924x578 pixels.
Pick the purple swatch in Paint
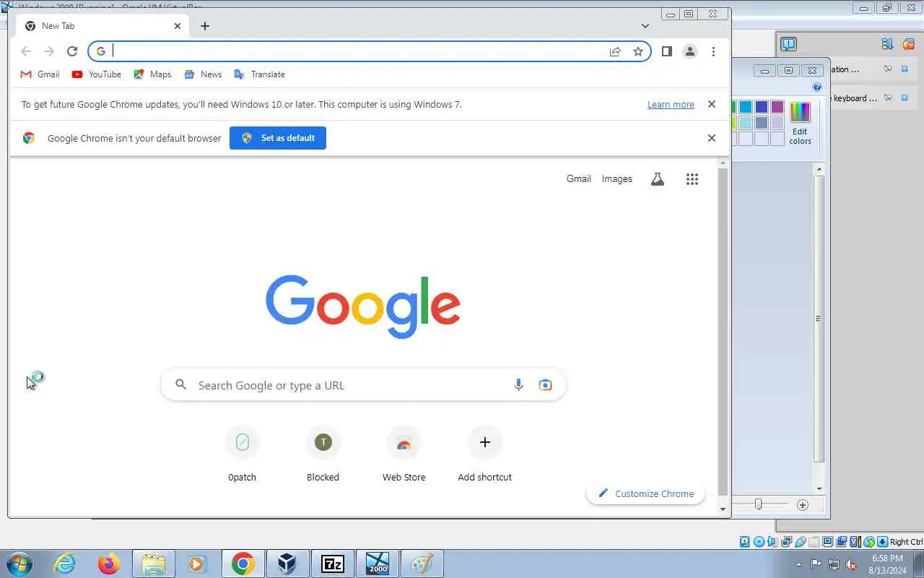click(777, 107)
